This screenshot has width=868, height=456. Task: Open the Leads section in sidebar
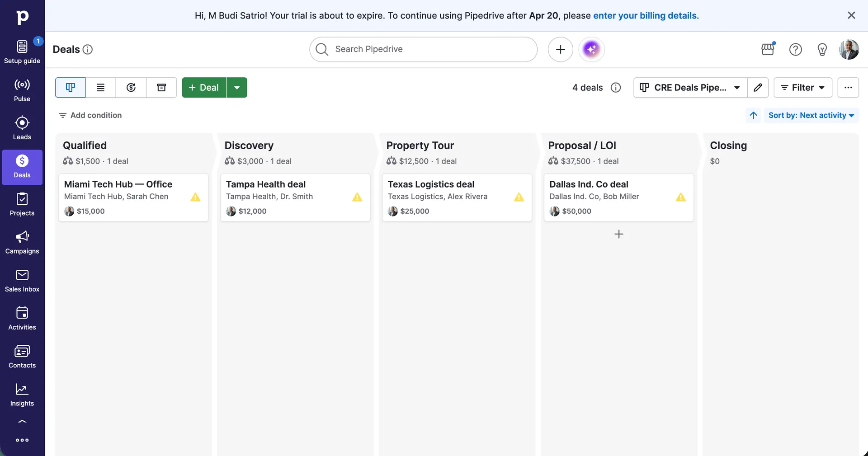22,128
